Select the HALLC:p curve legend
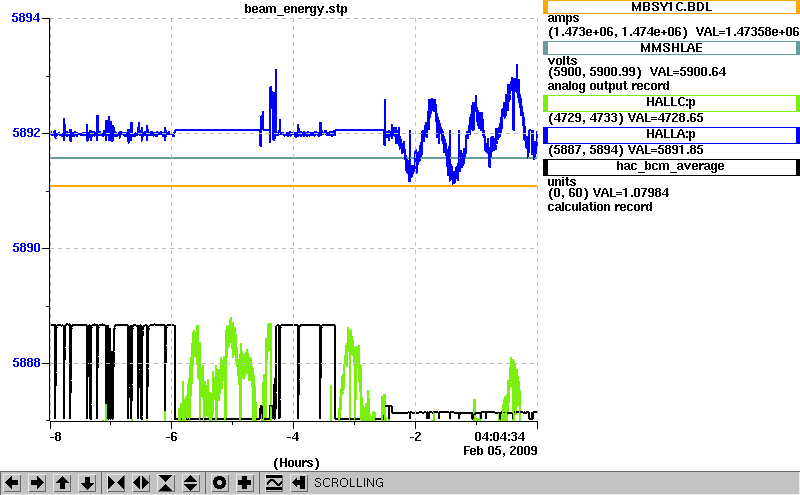Image resolution: width=800 pixels, height=495 pixels. pyautogui.click(x=671, y=103)
